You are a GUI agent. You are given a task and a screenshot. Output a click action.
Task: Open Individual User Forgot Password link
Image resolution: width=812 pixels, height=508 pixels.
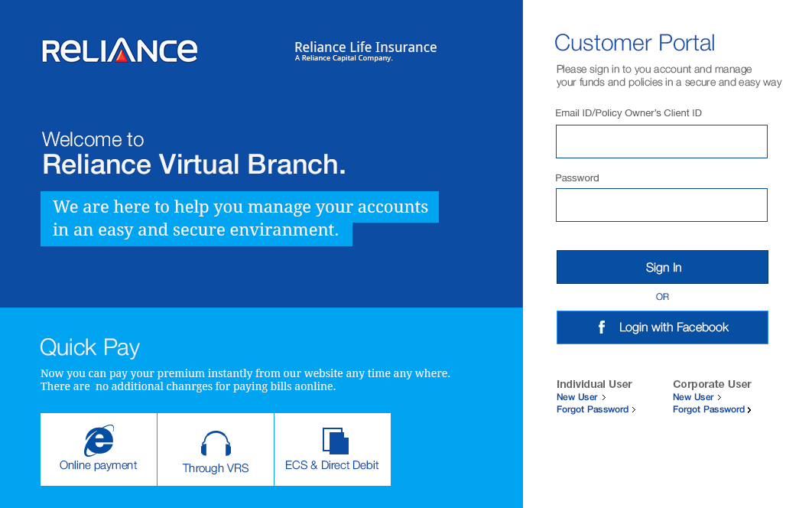tap(593, 409)
